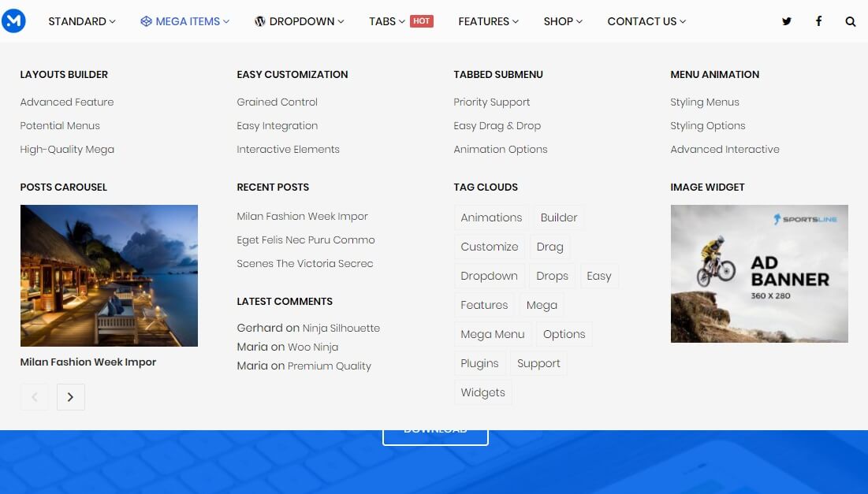
Task: Expand the Standard menu dropdown
Action: pos(81,21)
